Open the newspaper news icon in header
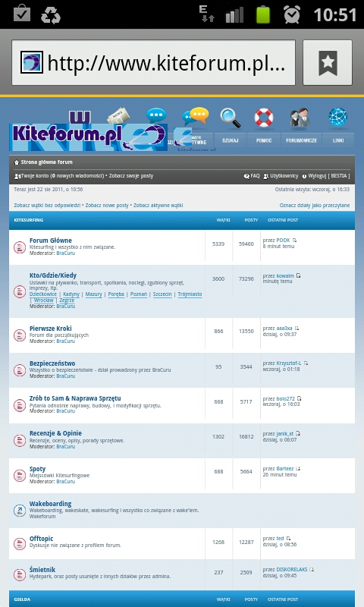This screenshot has width=364, height=607. (x=118, y=115)
